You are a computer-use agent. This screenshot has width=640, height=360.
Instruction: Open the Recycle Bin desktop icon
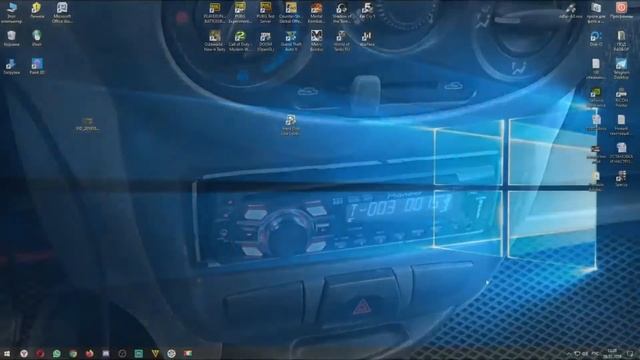11,39
